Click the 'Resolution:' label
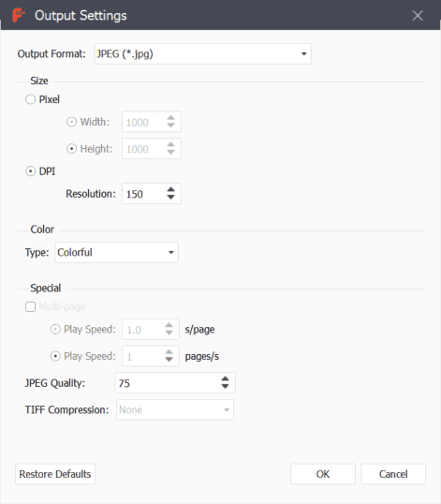Image resolution: width=441 pixels, height=504 pixels. [91, 194]
